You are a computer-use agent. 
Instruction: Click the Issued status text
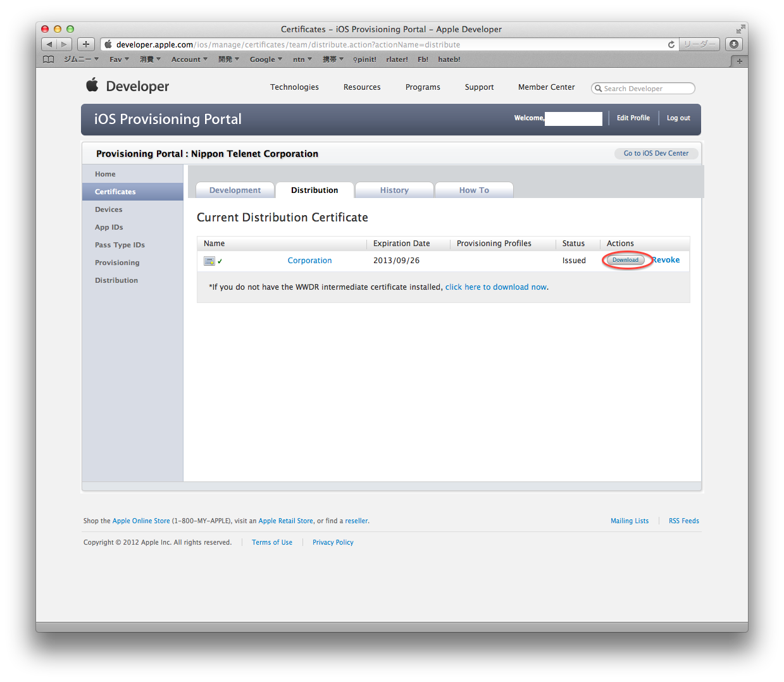pos(574,261)
